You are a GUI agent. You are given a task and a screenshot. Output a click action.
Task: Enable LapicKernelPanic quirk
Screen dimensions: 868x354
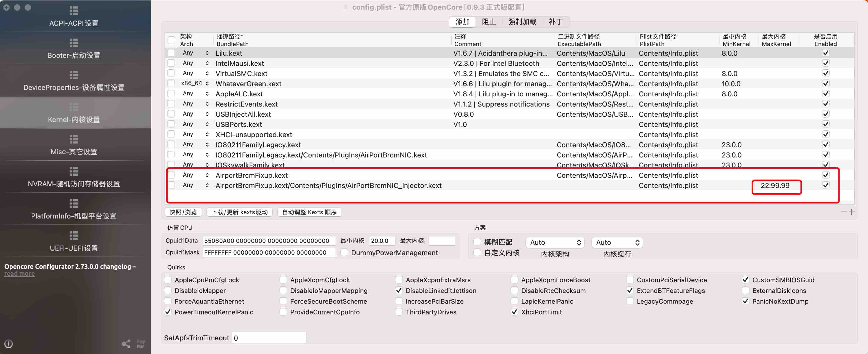coord(514,301)
